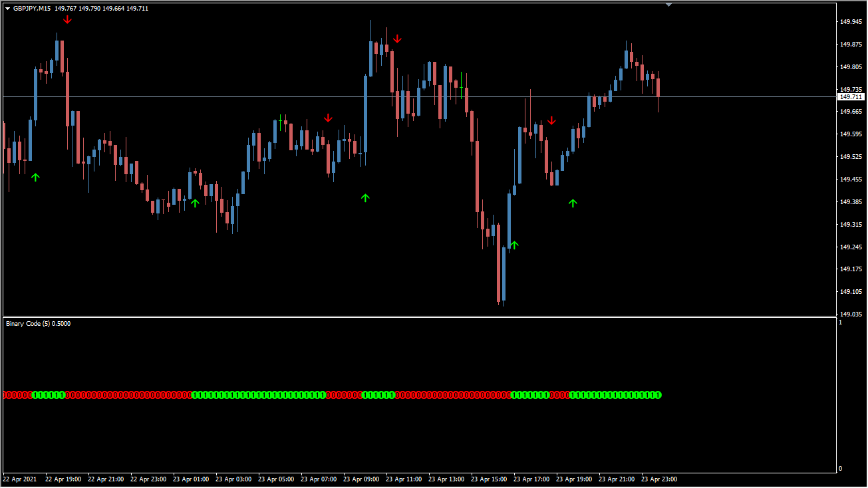868x488 pixels.
Task: Open the GBPJPY,M15 dropdown triangle
Action: coord(7,9)
